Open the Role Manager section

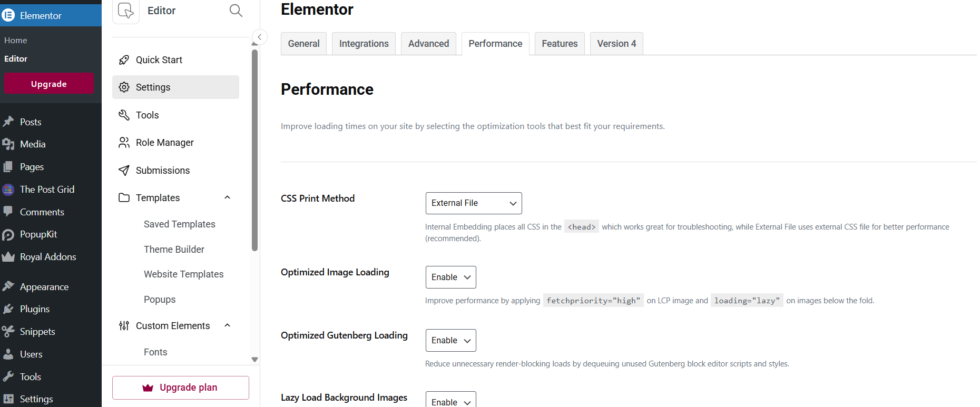[164, 142]
